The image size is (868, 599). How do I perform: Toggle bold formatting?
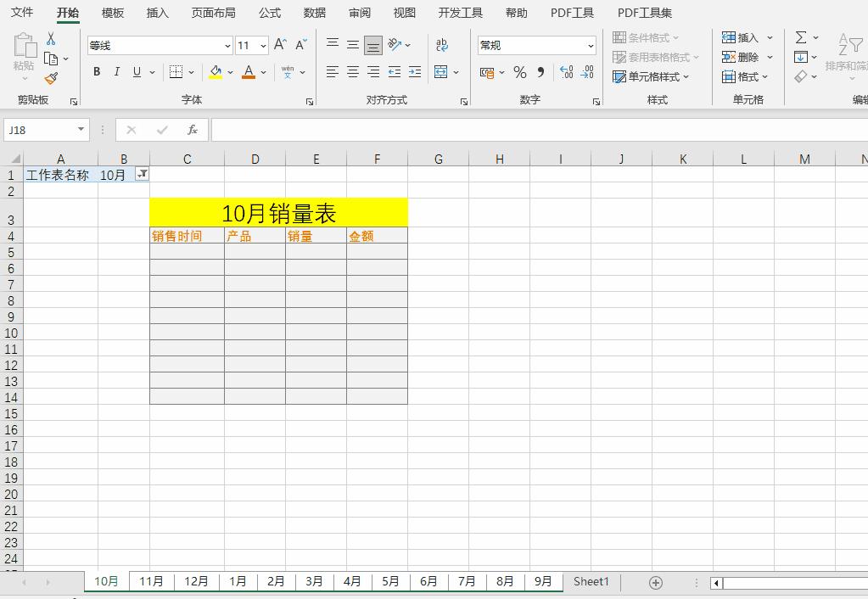pos(96,72)
